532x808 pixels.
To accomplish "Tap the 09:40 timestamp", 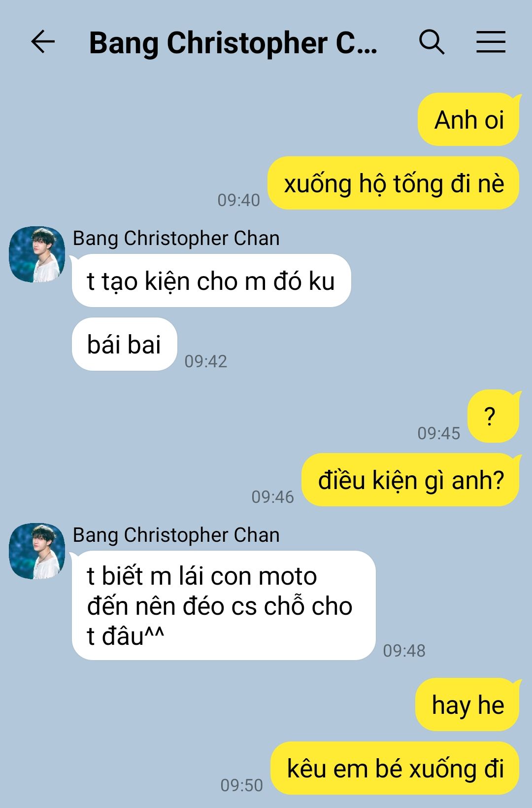I will point(238,200).
